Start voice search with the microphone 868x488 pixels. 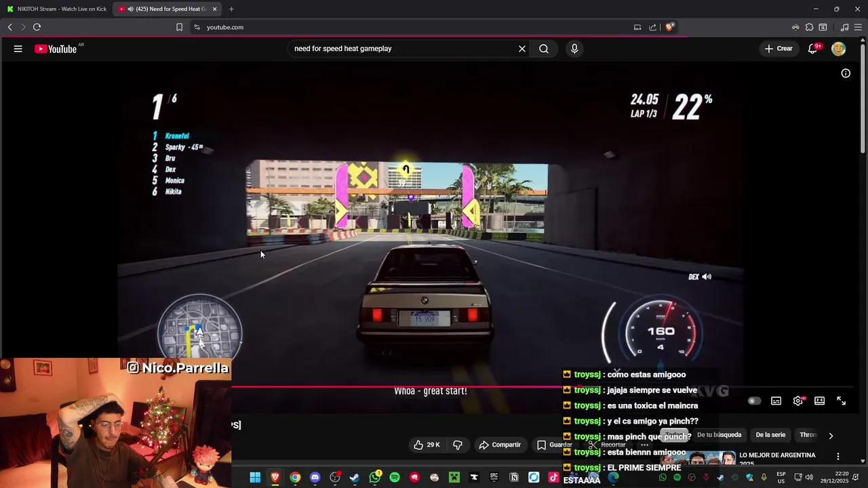click(x=574, y=49)
